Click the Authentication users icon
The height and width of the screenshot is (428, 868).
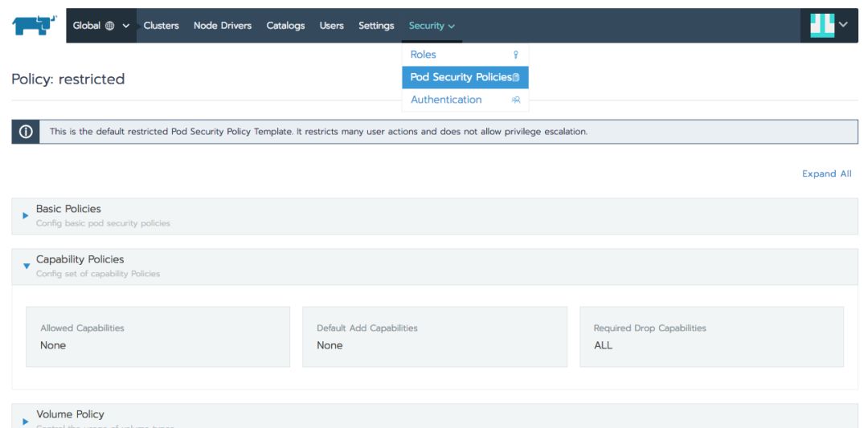(x=516, y=100)
